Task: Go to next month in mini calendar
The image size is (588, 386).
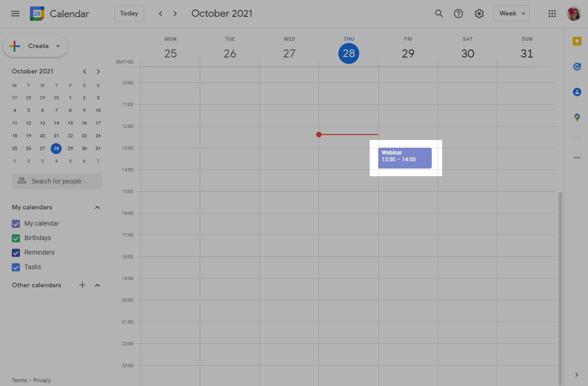Action: coord(98,72)
